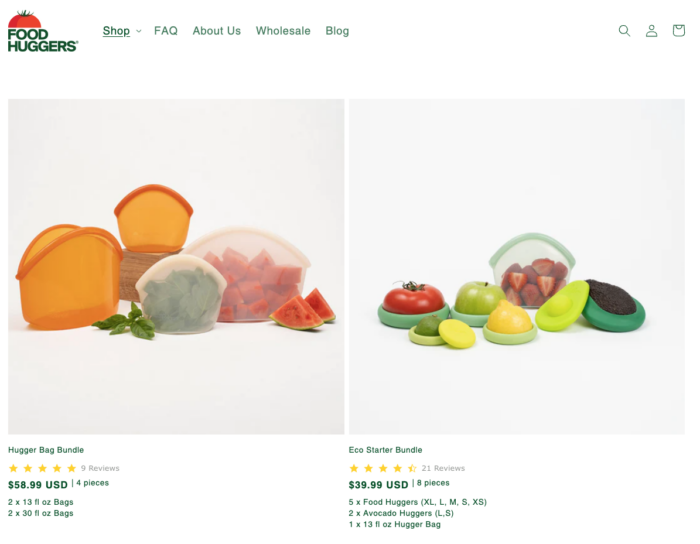Visit the Blog link
Image resolution: width=700 pixels, height=544 pixels.
pyautogui.click(x=337, y=31)
